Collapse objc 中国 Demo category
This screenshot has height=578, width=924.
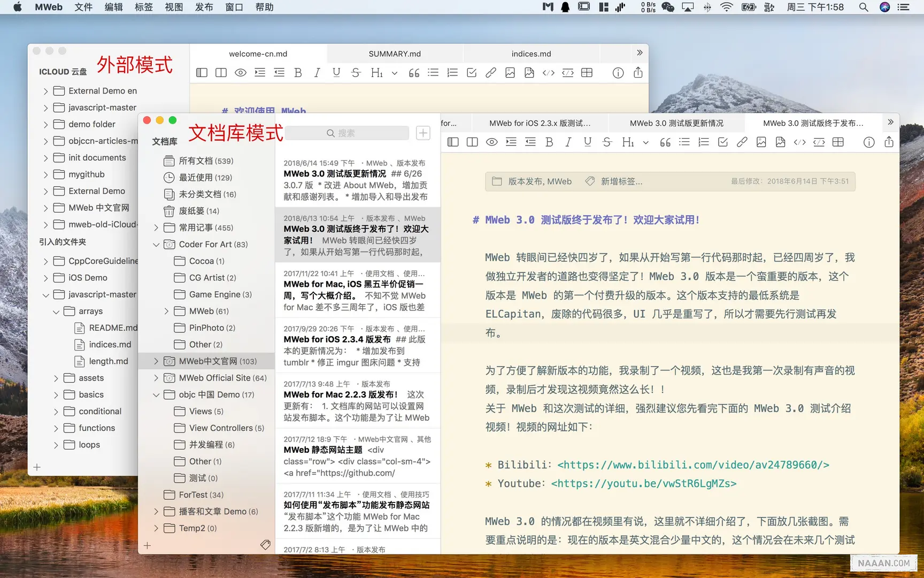click(156, 395)
